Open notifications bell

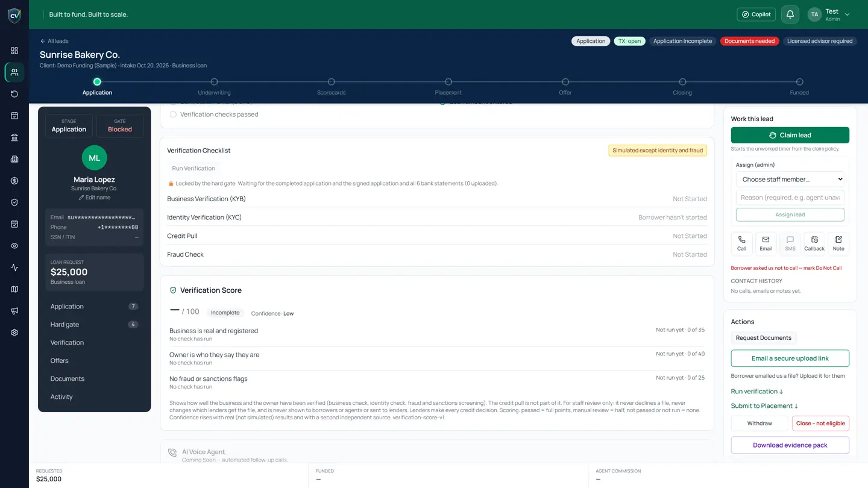pyautogui.click(x=790, y=14)
